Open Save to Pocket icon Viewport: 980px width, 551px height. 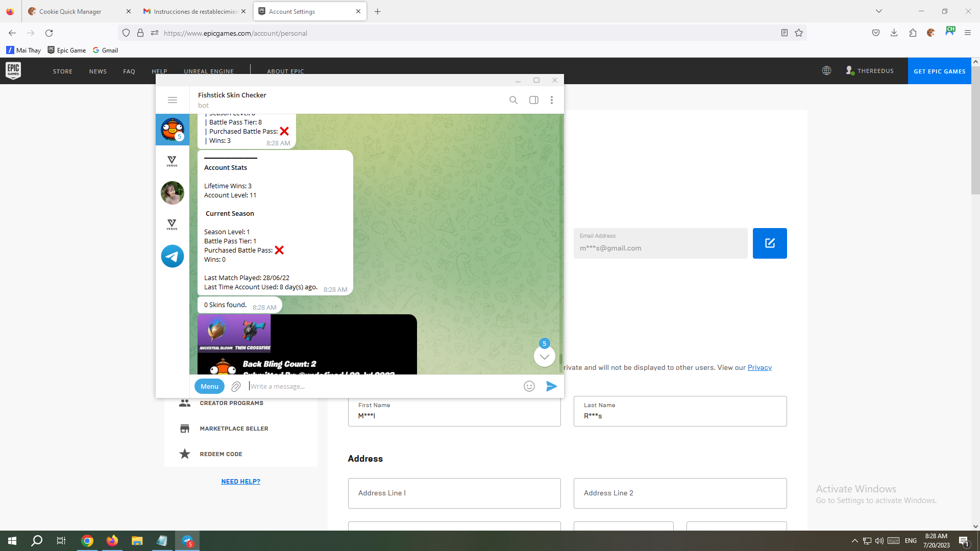[876, 33]
